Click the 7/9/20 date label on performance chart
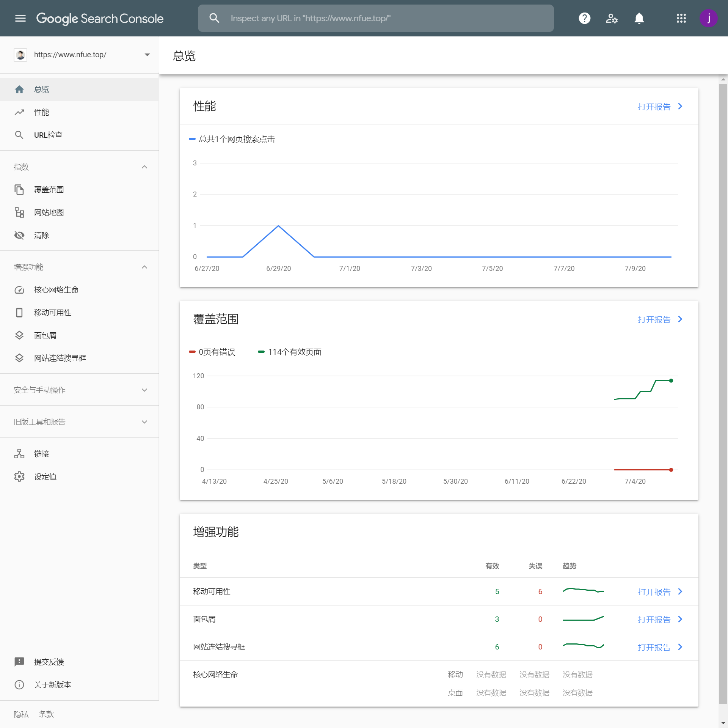The width and height of the screenshot is (728, 728). click(635, 269)
